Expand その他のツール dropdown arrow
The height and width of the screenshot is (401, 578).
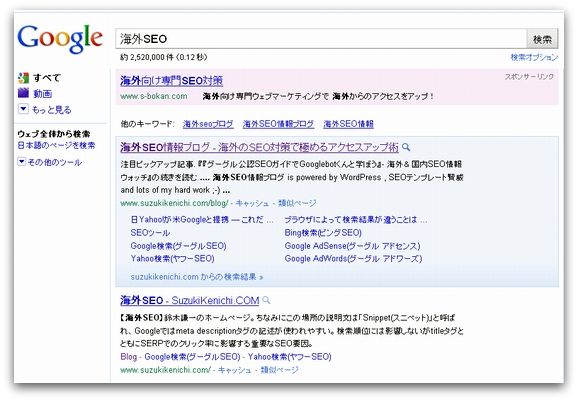(x=22, y=161)
